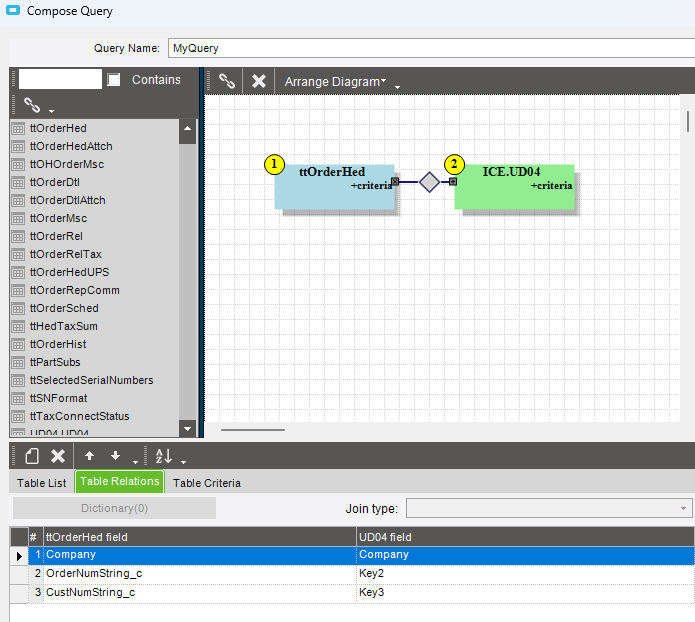Click the Query Name input field
Image resolution: width=695 pixels, height=622 pixels.
(x=430, y=48)
